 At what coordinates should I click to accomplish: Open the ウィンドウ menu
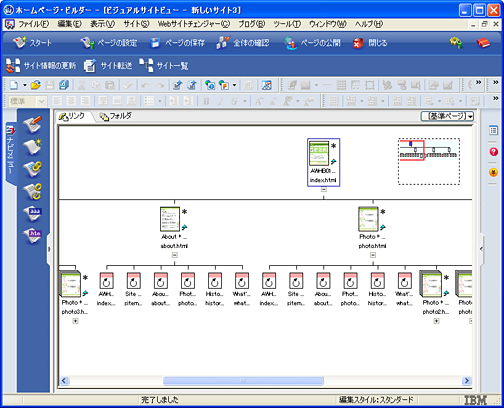(x=328, y=24)
